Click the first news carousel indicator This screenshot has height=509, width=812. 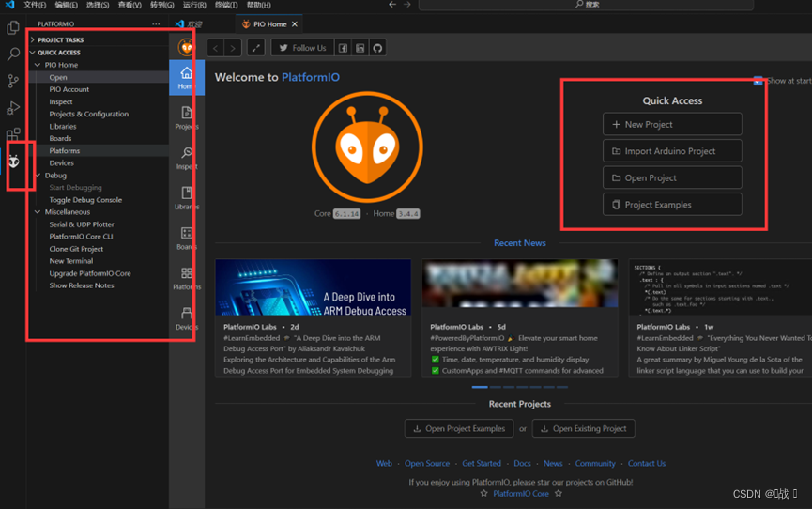pos(480,387)
